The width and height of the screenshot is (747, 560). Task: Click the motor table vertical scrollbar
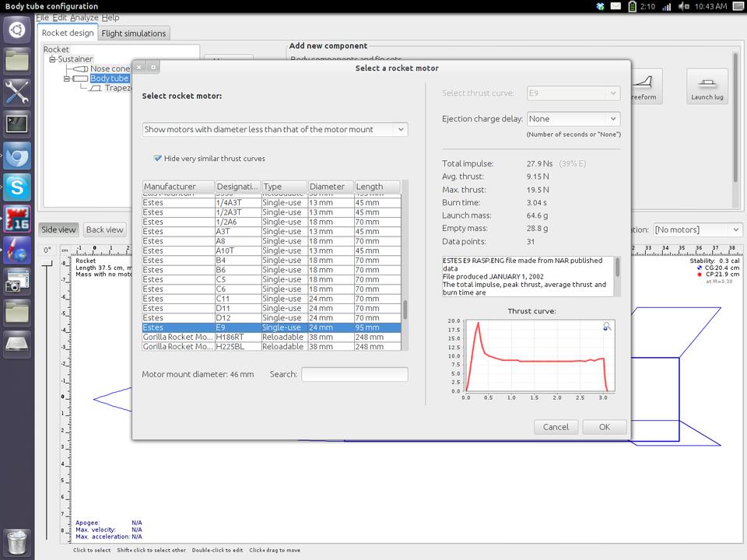pos(405,310)
